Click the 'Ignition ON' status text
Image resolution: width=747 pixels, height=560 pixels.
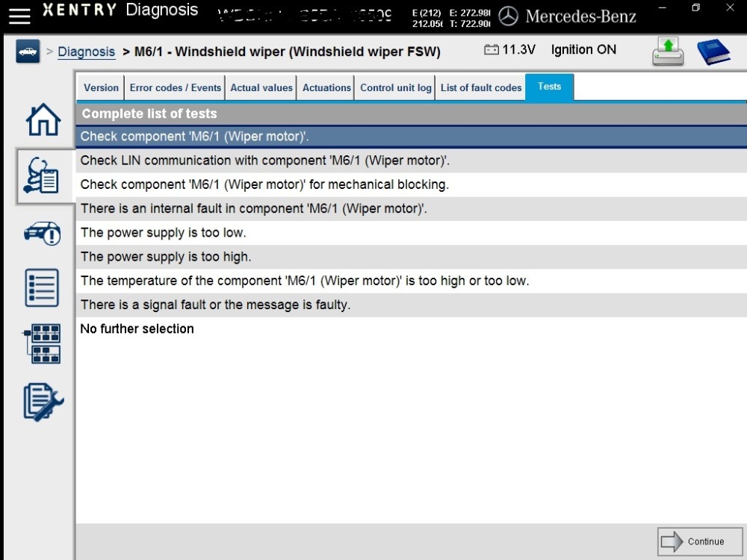coord(583,49)
